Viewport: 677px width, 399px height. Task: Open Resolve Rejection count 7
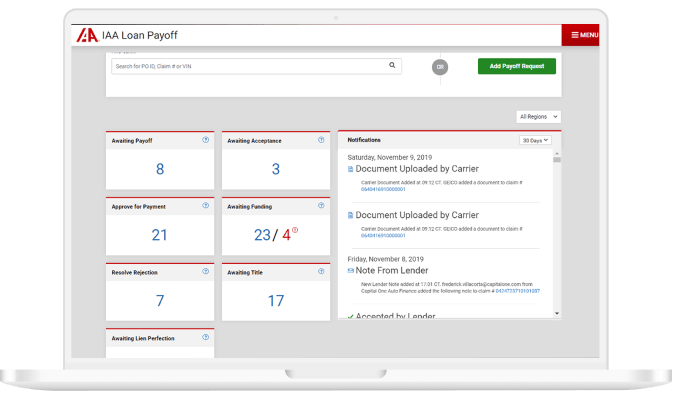pyautogui.click(x=160, y=301)
